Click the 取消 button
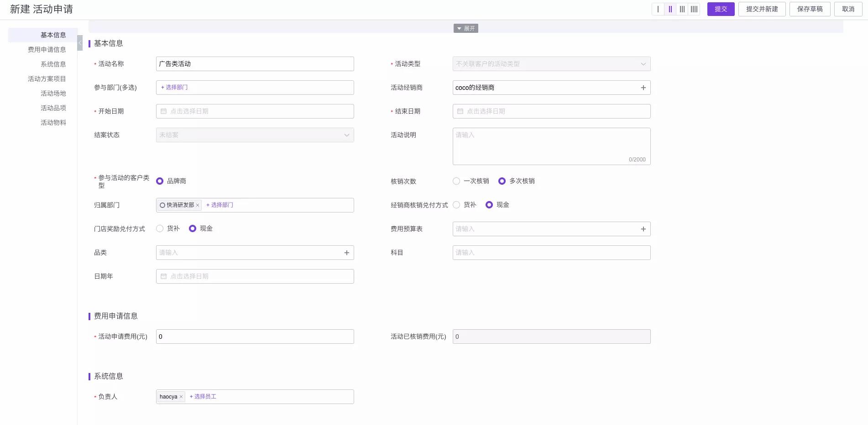This screenshot has width=868, height=425. pos(848,9)
